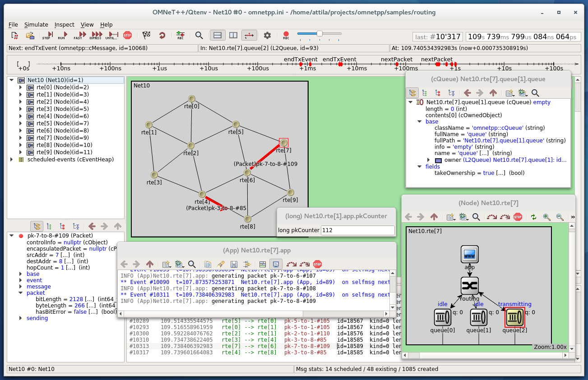The height and width of the screenshot is (380, 588).
Task: Open find objects magnifier in main toolbar
Action: click(x=199, y=35)
